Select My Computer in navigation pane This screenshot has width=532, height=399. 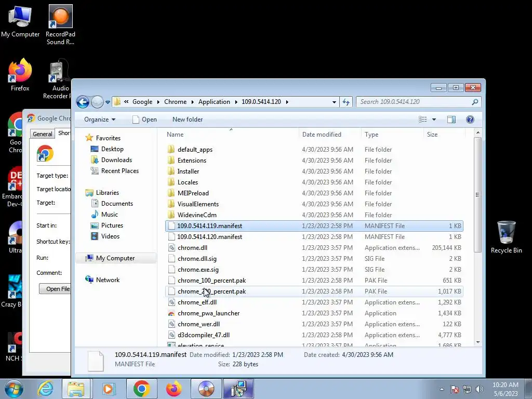point(115,258)
